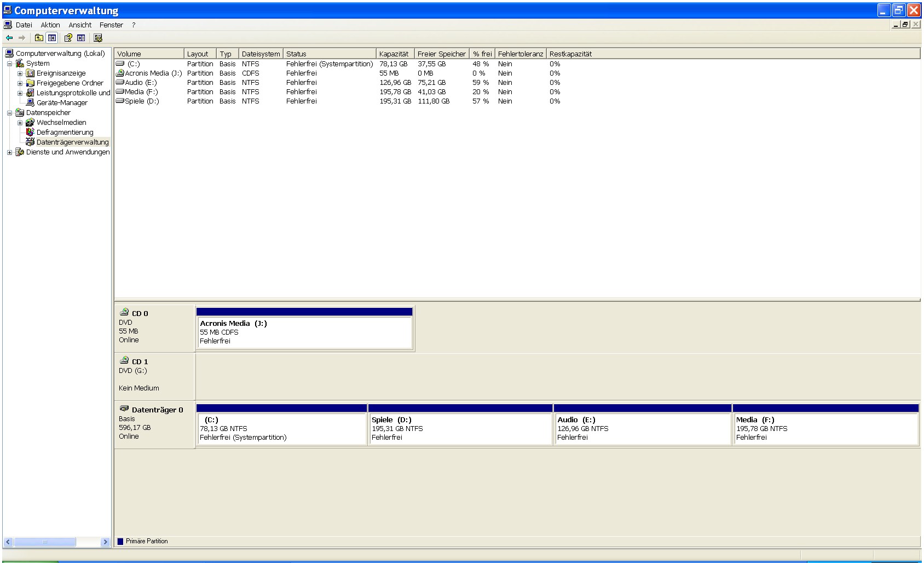
Task: Select the Ereignisanzeige icon in the tree
Action: pos(30,73)
